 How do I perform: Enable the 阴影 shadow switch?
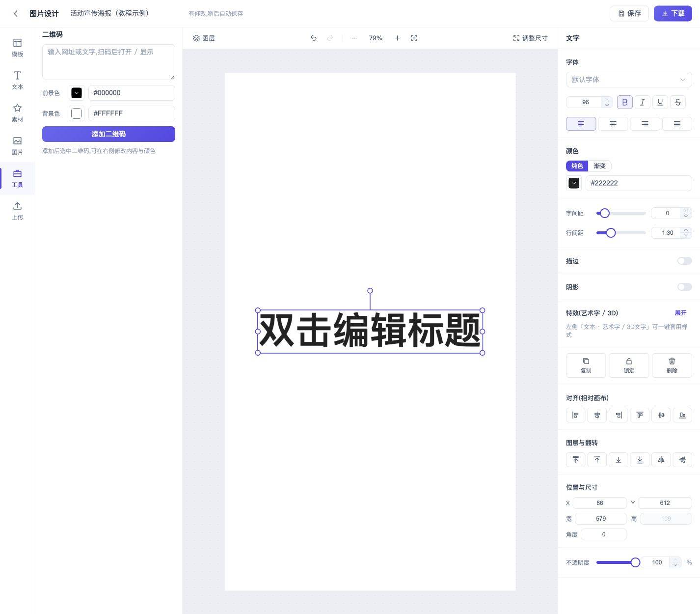(684, 287)
